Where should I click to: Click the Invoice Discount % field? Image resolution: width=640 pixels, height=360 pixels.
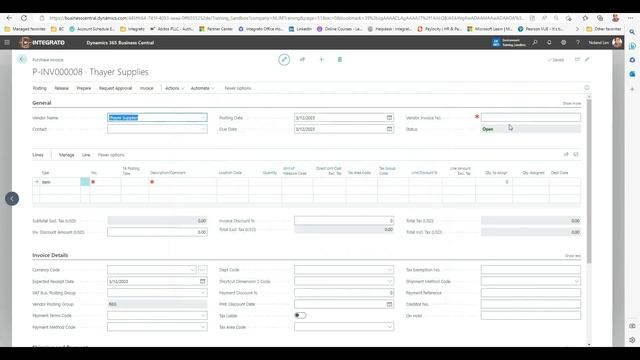click(344, 221)
